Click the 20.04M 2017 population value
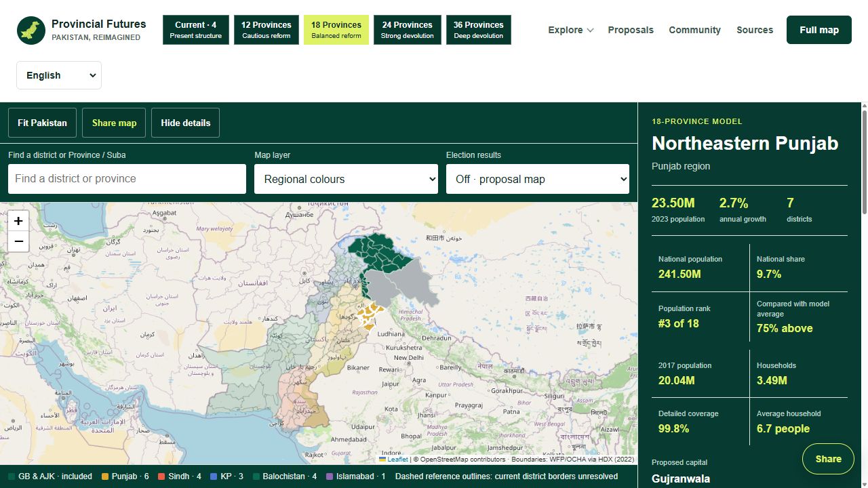 click(676, 380)
